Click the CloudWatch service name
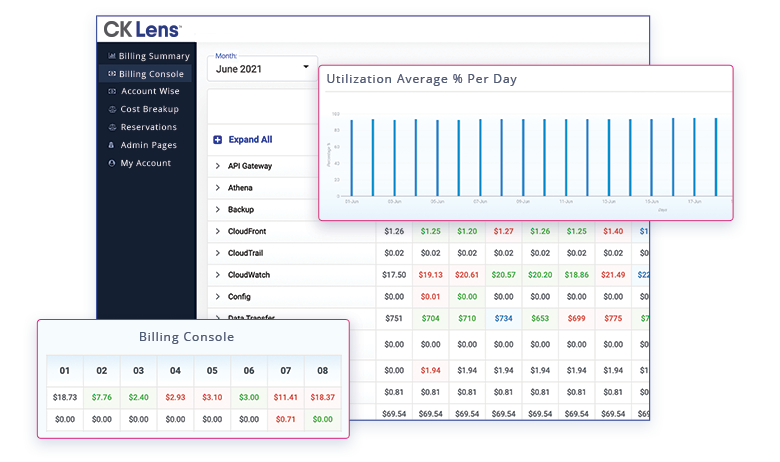The height and width of the screenshot is (462, 780). pos(249,275)
